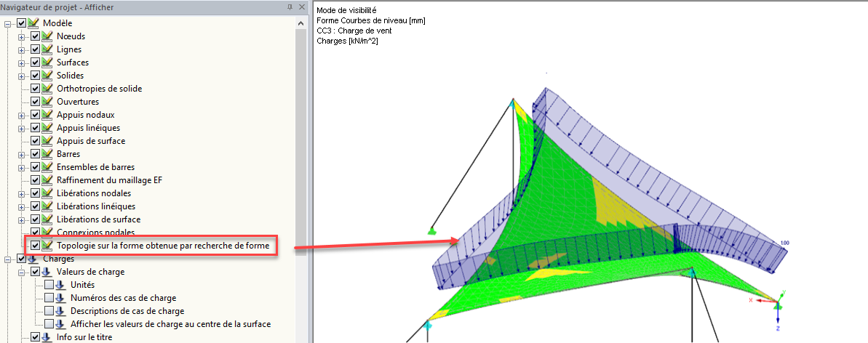Click the Unités load arrow icon
This screenshot has width=868, height=343.
60,285
